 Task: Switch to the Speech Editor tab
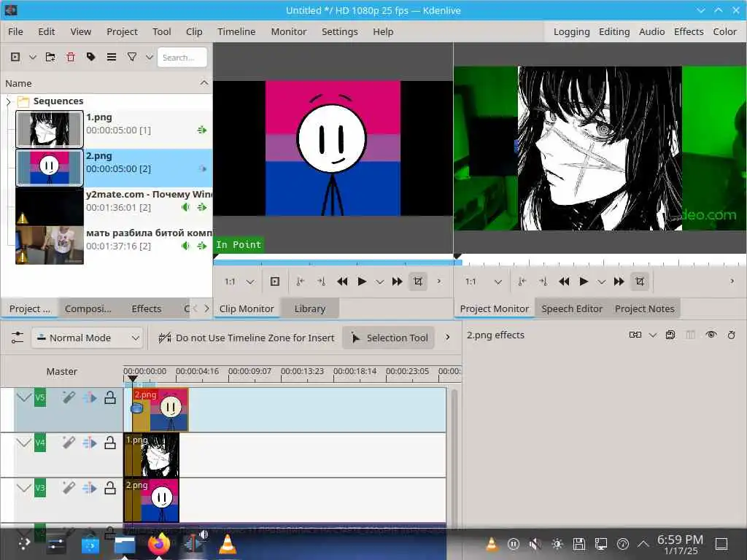click(572, 308)
